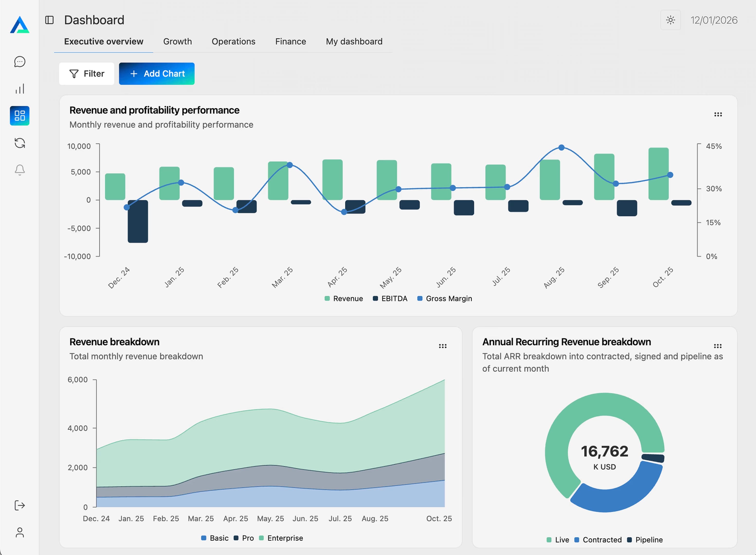Click the Sep. 25 EBITDA bar
The width and height of the screenshot is (756, 555).
tap(627, 208)
